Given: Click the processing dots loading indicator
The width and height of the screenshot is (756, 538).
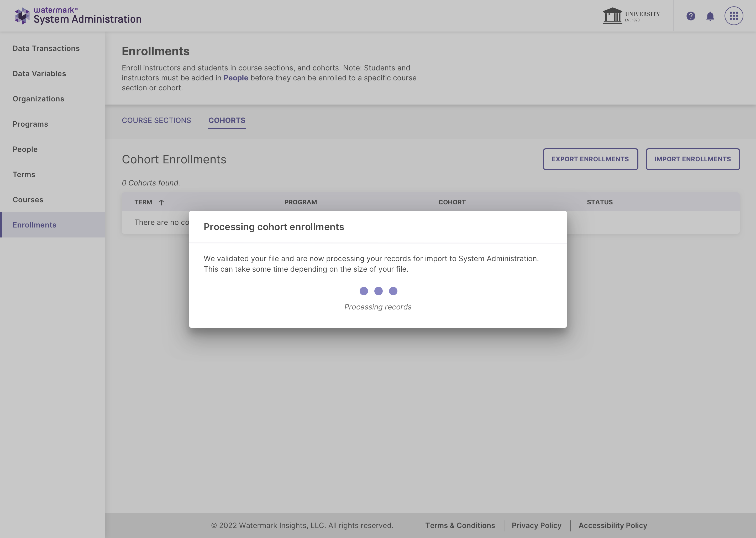Looking at the screenshot, I should 378,291.
